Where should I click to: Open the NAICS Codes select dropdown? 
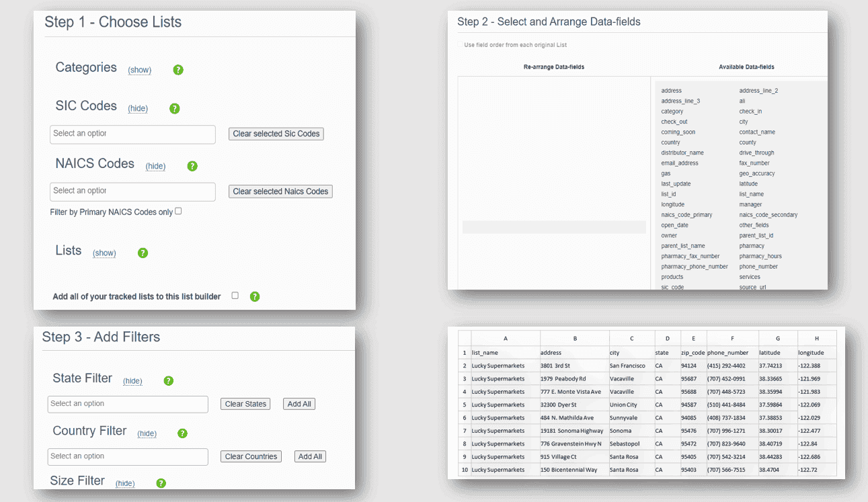click(x=132, y=192)
